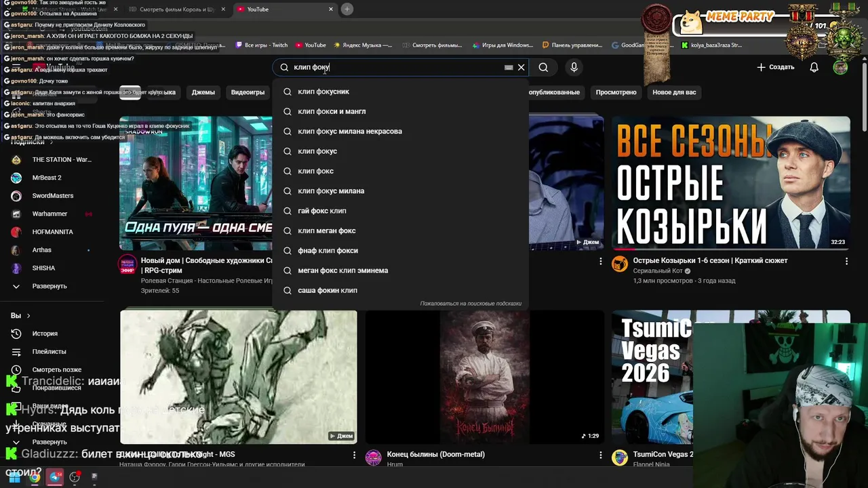
Task: Select the Просмотрено filter chip
Action: [616, 92]
